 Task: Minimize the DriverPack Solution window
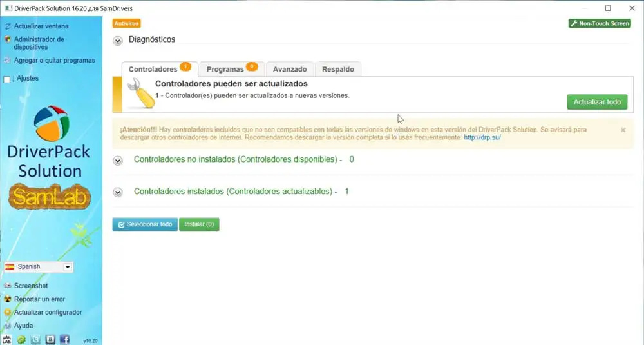585,8
